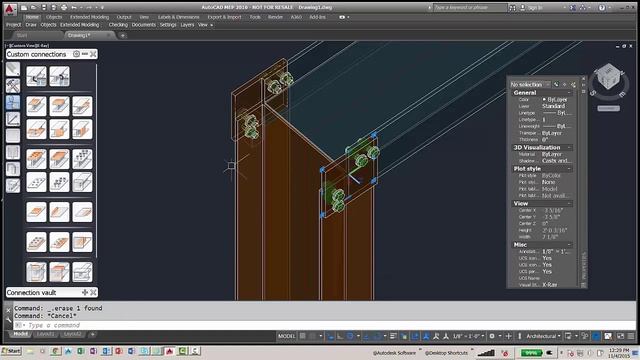Open the No selection dropdown in Properties

(x=530, y=84)
